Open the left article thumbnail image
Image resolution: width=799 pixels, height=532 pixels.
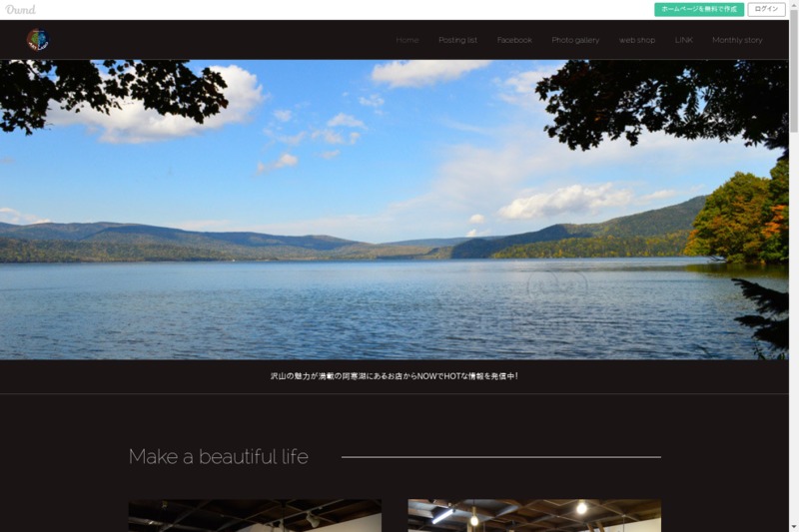255,515
